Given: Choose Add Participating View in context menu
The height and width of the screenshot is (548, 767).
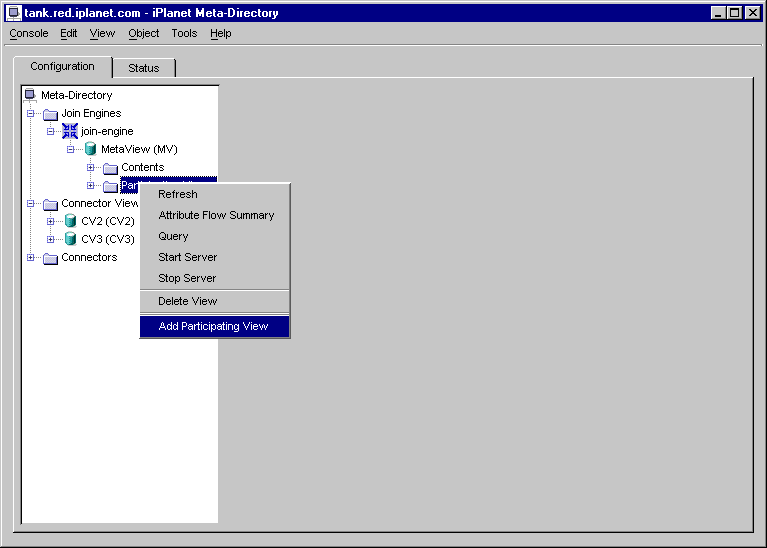Looking at the screenshot, I should pos(215,326).
